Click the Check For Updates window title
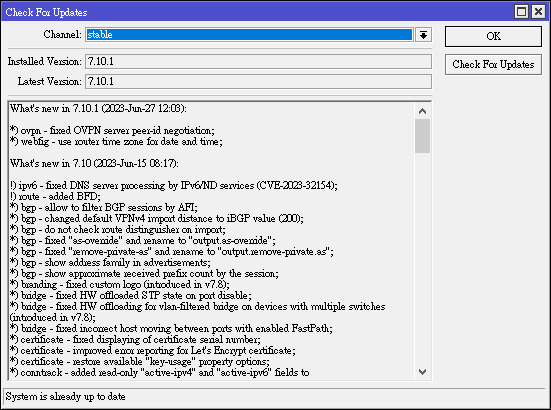This screenshot has height=410, width=551. point(46,12)
